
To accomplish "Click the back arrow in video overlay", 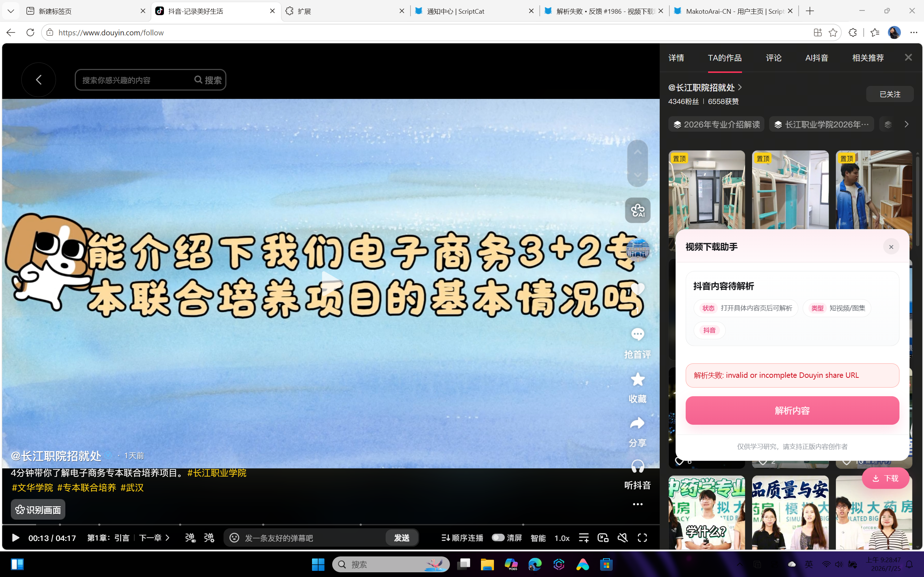I will pyautogui.click(x=39, y=80).
